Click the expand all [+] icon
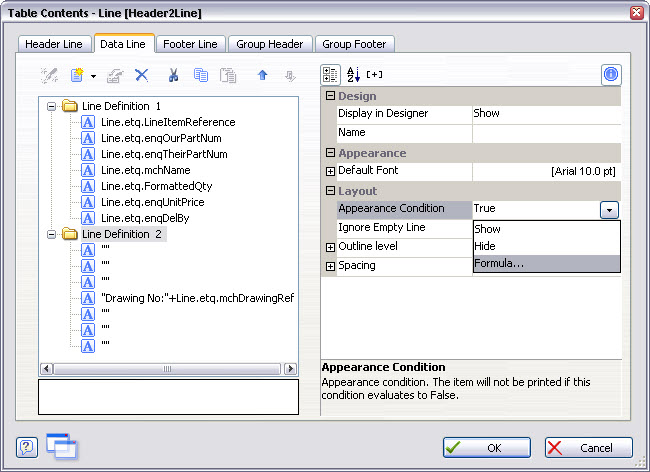The height and width of the screenshot is (472, 650). click(374, 75)
